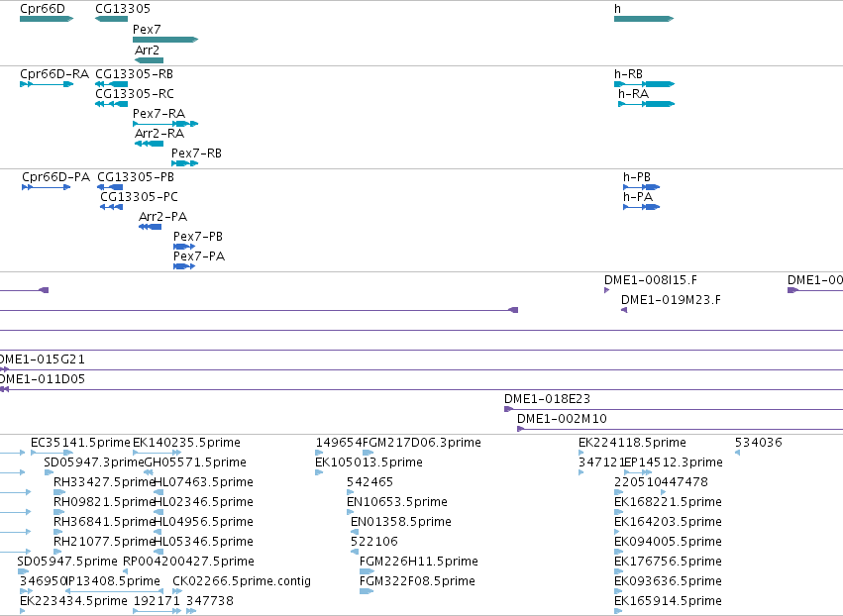
Task: Select the RH09821.5prime EST label
Action: [104, 502]
